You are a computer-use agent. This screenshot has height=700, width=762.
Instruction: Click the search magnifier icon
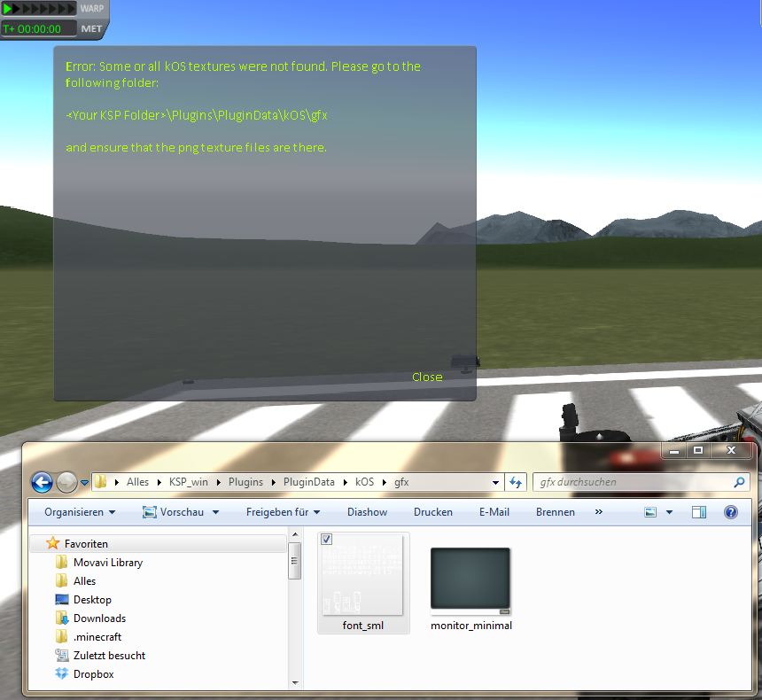pyautogui.click(x=740, y=482)
